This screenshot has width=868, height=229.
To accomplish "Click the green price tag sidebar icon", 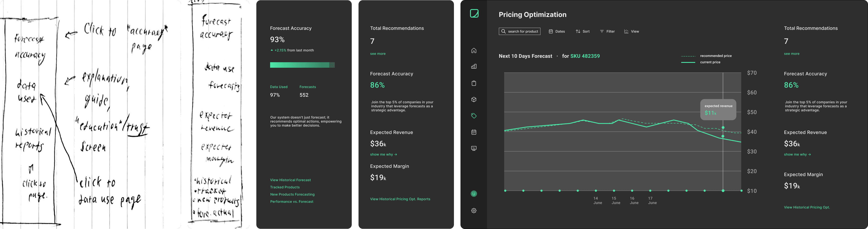I will 474,116.
